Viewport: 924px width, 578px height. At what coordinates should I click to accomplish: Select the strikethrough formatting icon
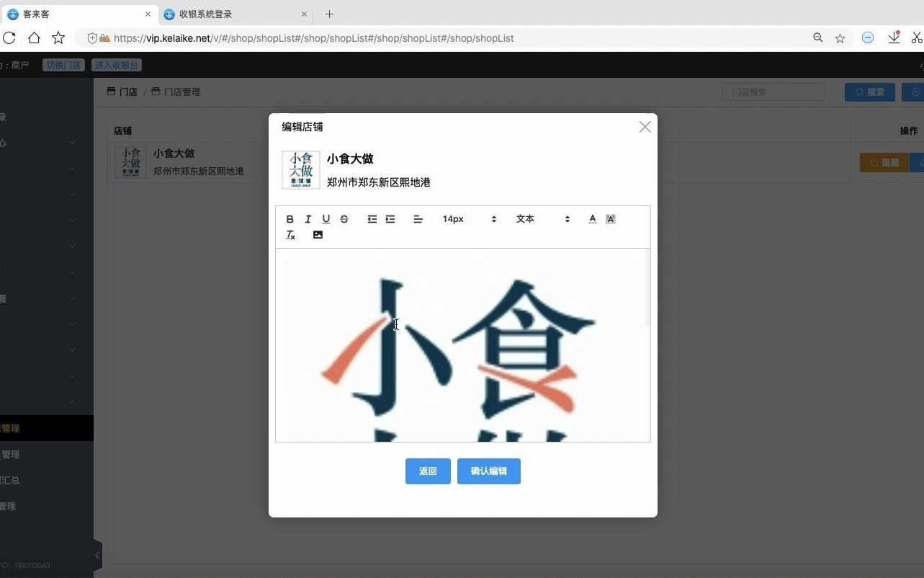coord(344,219)
